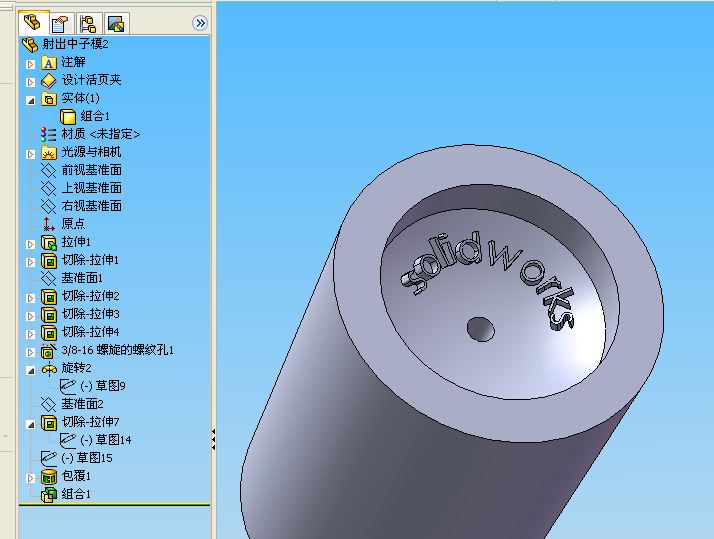The image size is (714, 539).
Task: Collapse the 实体(1) solid bodies folder
Action: point(31,101)
